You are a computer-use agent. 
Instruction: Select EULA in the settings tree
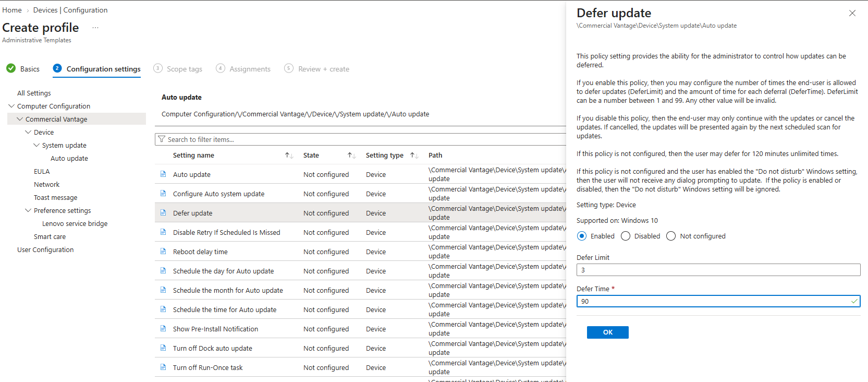(x=42, y=172)
